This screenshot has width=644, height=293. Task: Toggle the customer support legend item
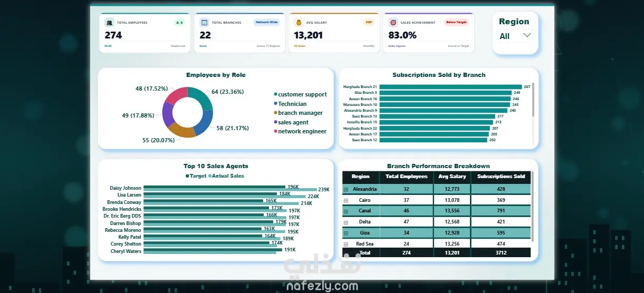click(x=300, y=94)
